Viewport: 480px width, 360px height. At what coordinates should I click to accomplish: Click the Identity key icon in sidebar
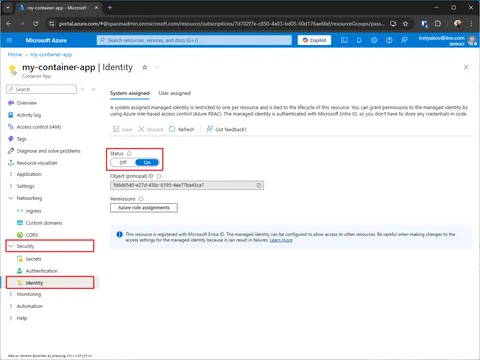click(20, 283)
